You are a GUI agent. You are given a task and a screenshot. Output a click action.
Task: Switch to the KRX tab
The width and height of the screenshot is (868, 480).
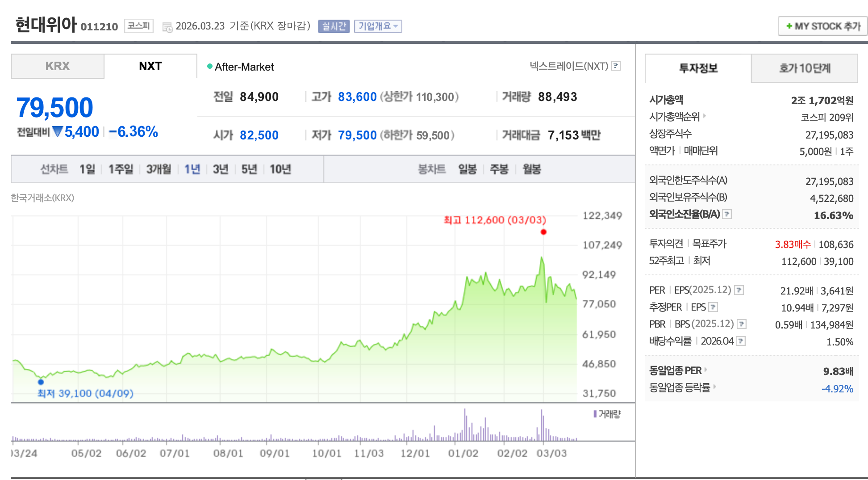58,66
